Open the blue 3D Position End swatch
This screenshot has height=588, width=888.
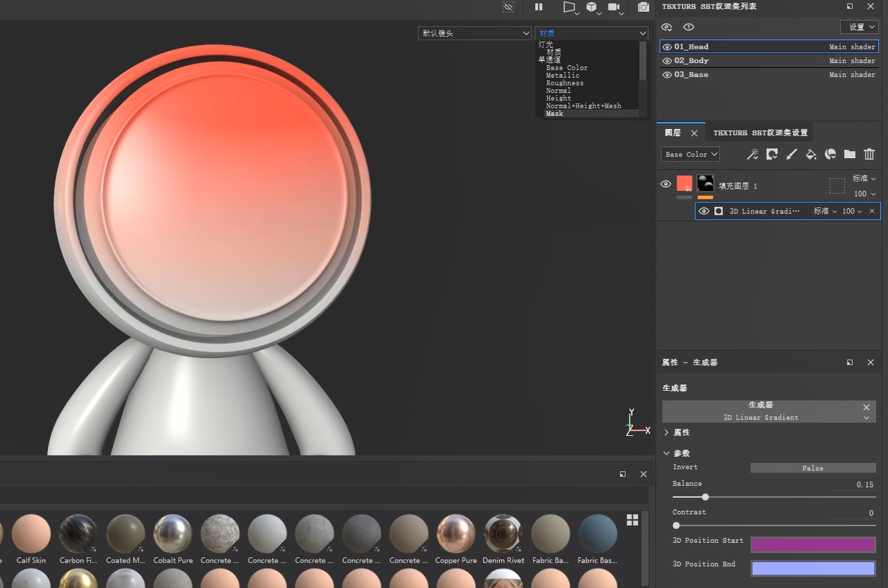tap(812, 569)
